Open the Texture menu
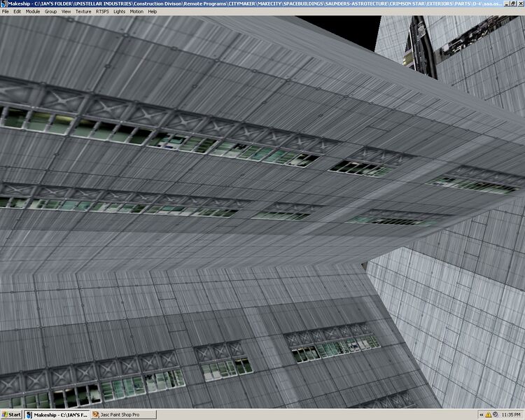This screenshot has height=420, width=525. pos(83,11)
